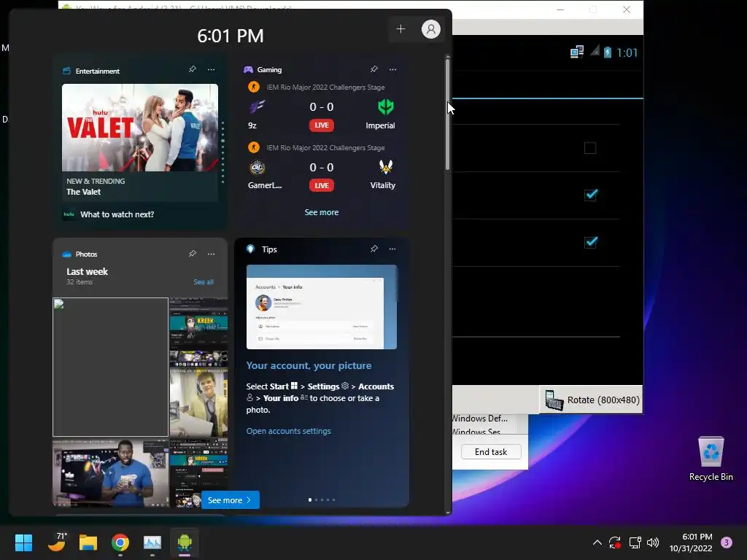Click the widgets panel scrollbar thumb
747x560 pixels.
[447, 114]
